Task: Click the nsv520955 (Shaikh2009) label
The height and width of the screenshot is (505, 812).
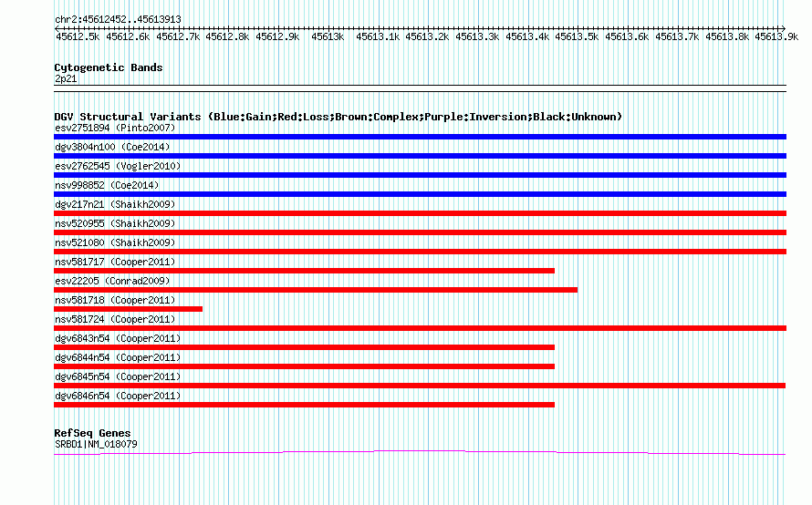Action: (116, 223)
